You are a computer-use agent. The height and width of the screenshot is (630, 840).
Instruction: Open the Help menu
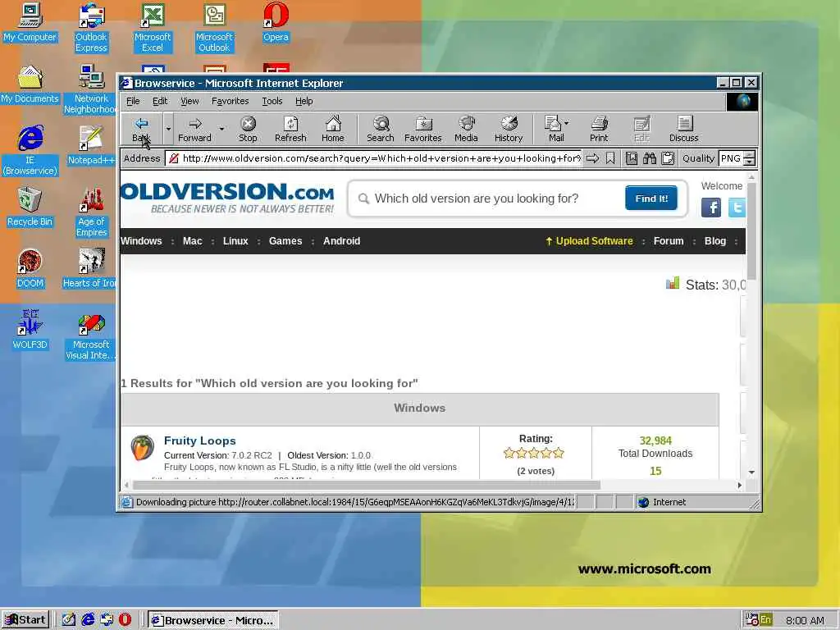[x=304, y=101]
